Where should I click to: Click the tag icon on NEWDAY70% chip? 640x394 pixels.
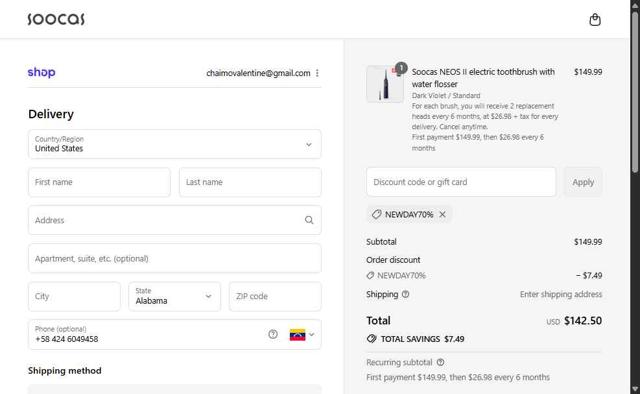(x=376, y=214)
